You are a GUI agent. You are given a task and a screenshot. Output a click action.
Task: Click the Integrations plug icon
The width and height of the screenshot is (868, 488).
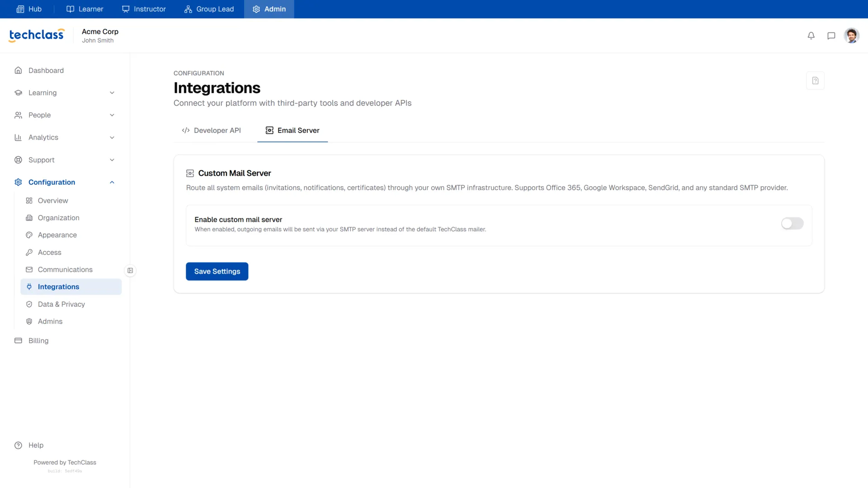click(29, 287)
